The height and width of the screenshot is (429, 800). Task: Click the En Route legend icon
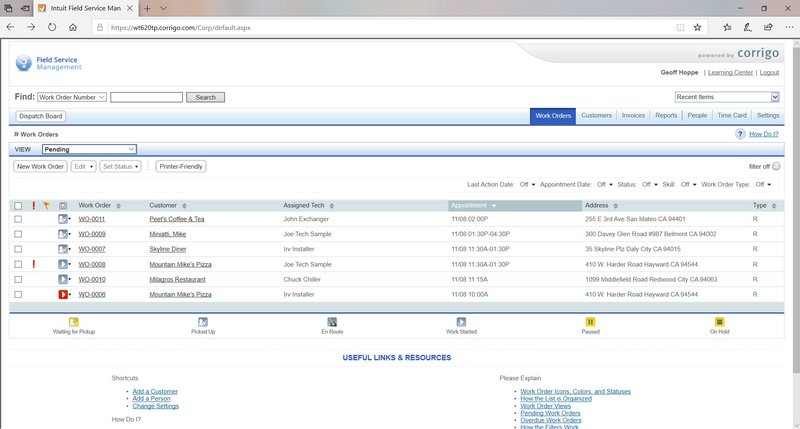[332, 322]
